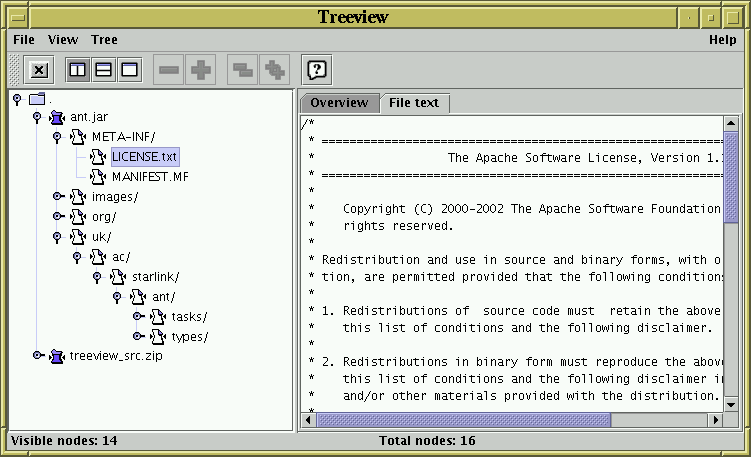Open the Help menu

coord(722,40)
